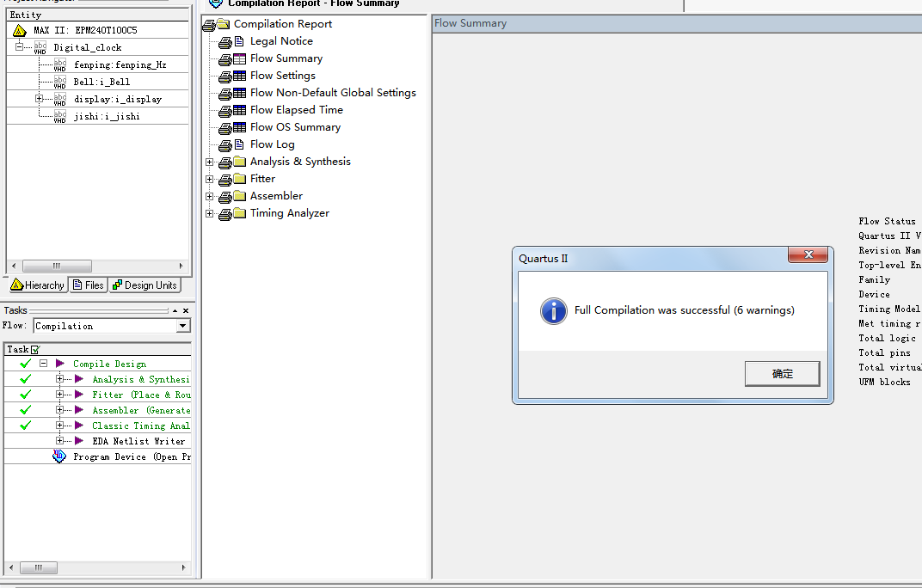Click the table icon beside Flow Elapsed Time
The height and width of the screenshot is (588, 922).
tap(239, 110)
